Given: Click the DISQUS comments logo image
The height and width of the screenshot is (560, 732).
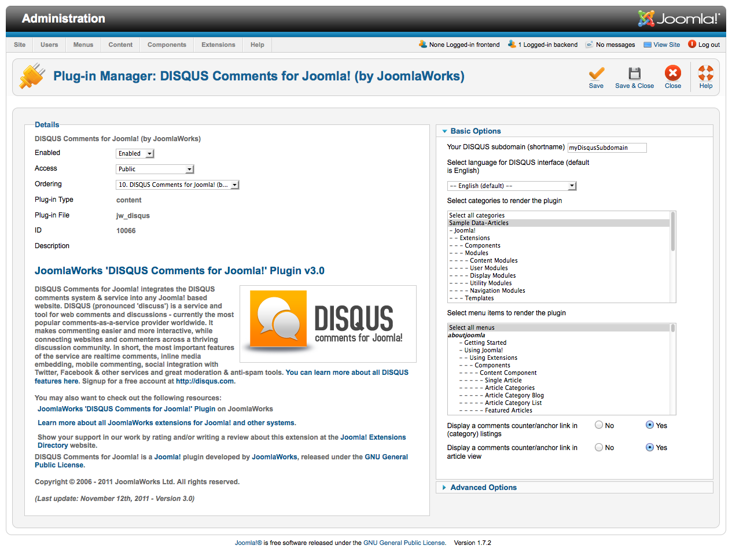Looking at the screenshot, I should [x=328, y=324].
